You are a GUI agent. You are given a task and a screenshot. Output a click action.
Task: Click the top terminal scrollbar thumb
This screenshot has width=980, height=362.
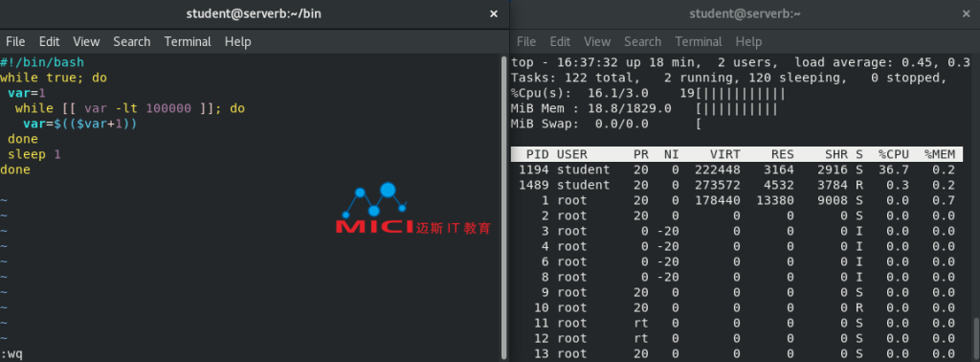coord(975,339)
